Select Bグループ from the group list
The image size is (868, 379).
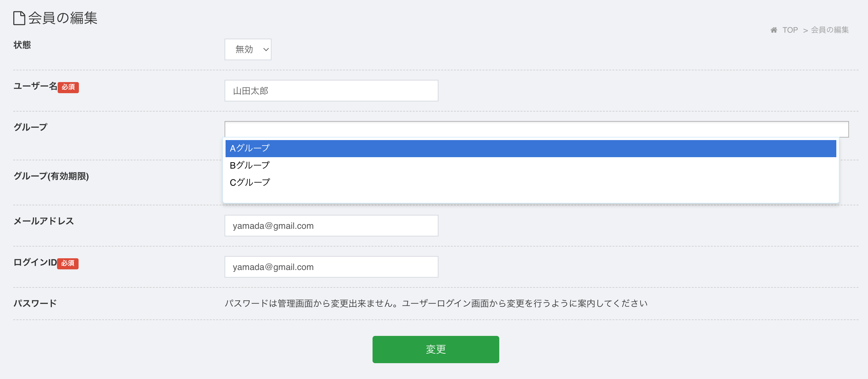tap(531, 165)
